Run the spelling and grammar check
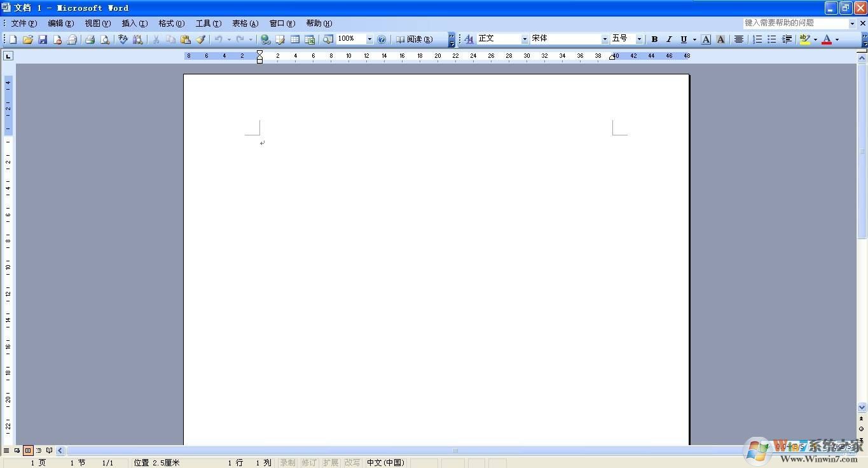The width and height of the screenshot is (868, 468). click(x=123, y=39)
